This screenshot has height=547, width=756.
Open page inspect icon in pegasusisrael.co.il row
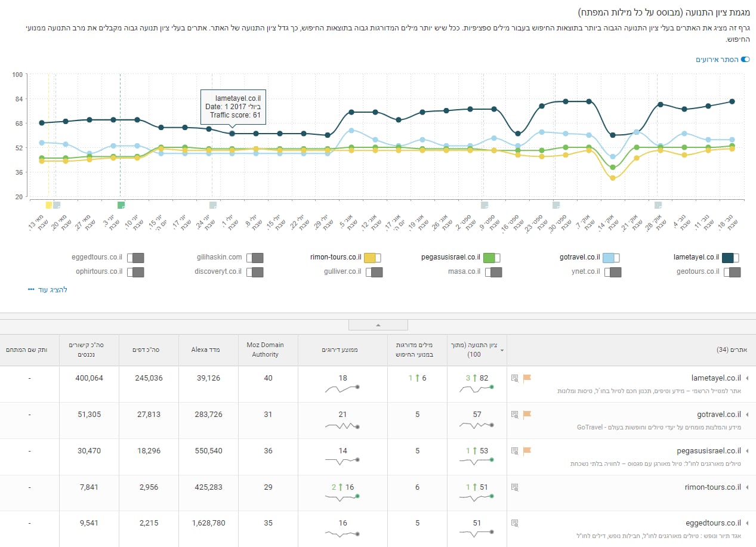click(515, 451)
